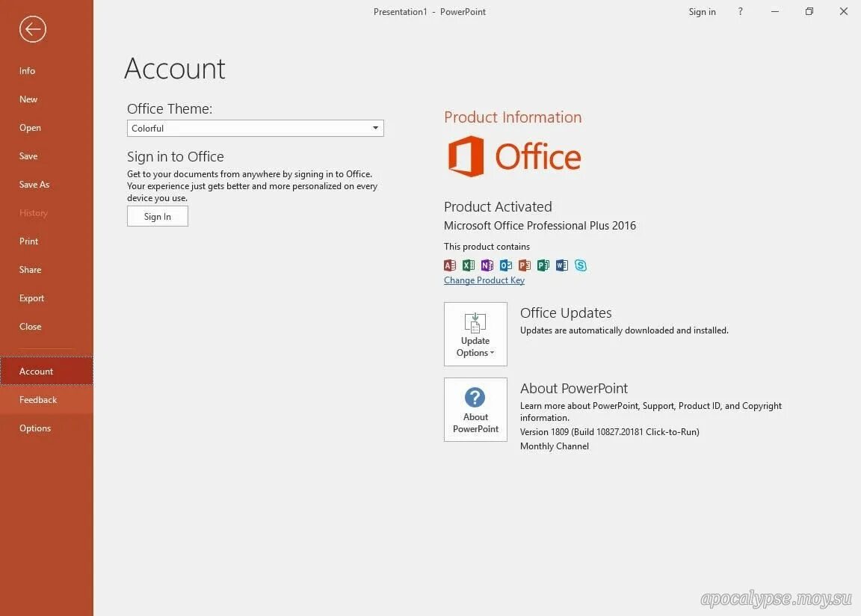Open PowerPoint Options from the sidebar
This screenshot has height=616, width=861.
[46, 428]
